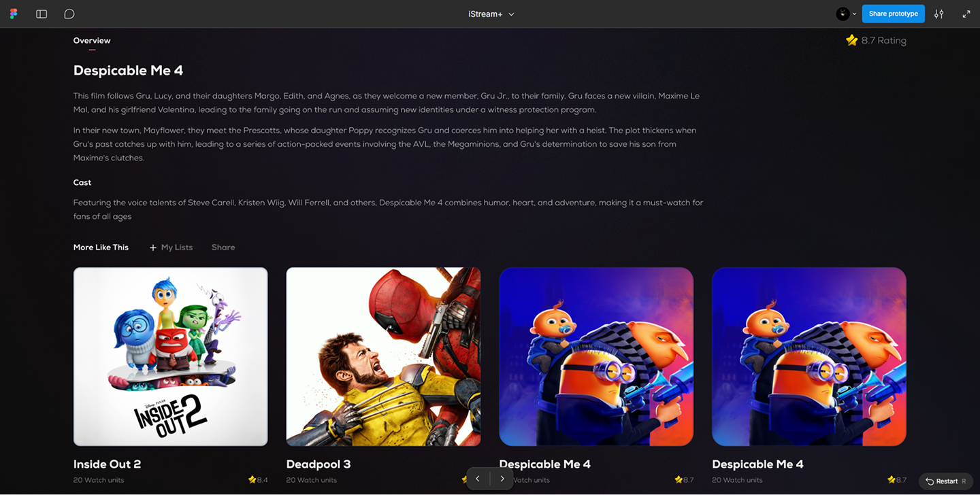Go to the next prototype frame arrow
The image size is (980, 495).
click(x=502, y=479)
